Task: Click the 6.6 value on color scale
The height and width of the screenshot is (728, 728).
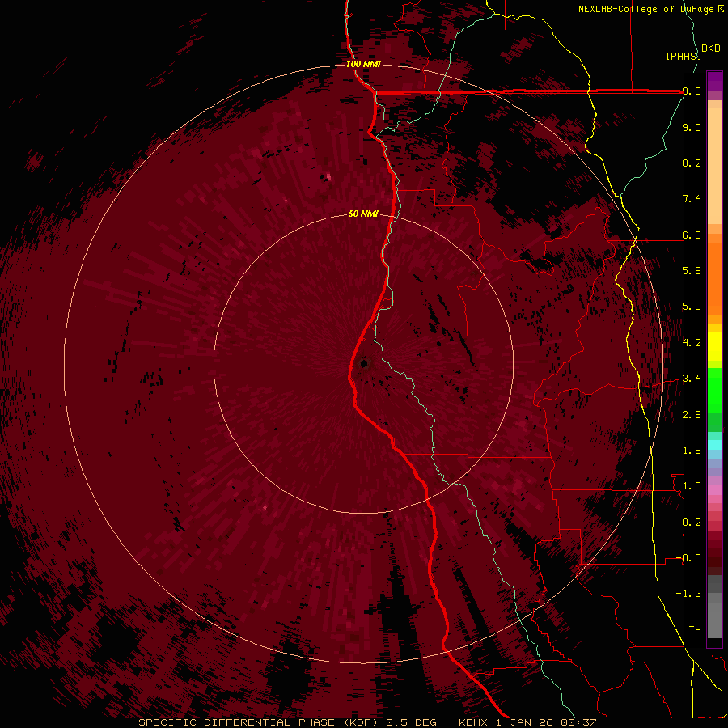Action: [692, 235]
